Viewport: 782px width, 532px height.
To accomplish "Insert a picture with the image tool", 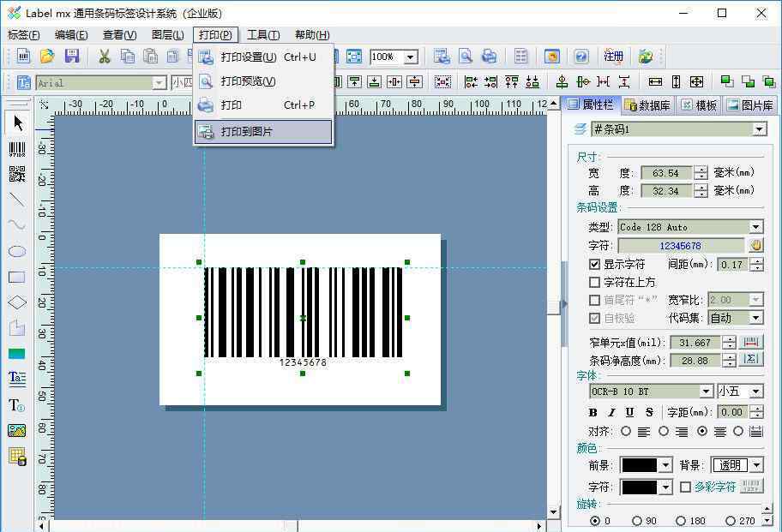I will [x=17, y=430].
